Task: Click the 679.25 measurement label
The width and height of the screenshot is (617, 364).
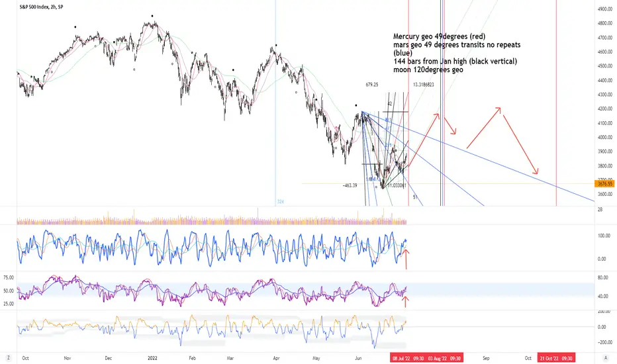Action: (x=371, y=85)
